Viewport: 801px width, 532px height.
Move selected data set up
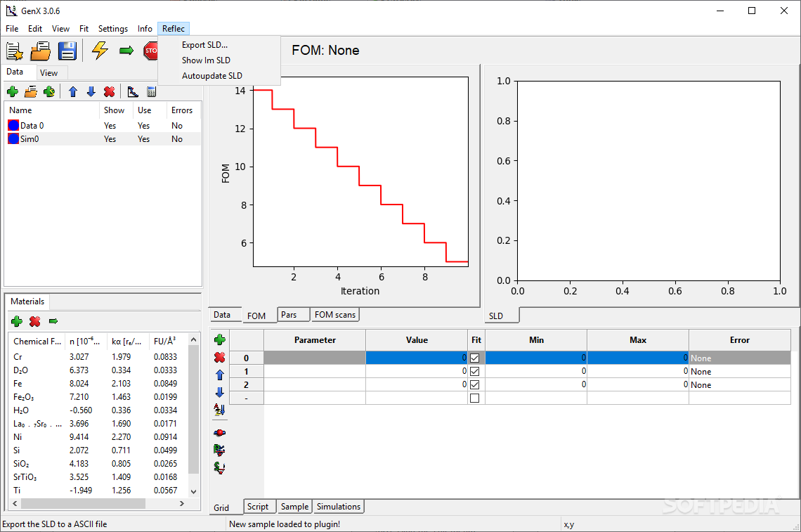tap(73, 91)
